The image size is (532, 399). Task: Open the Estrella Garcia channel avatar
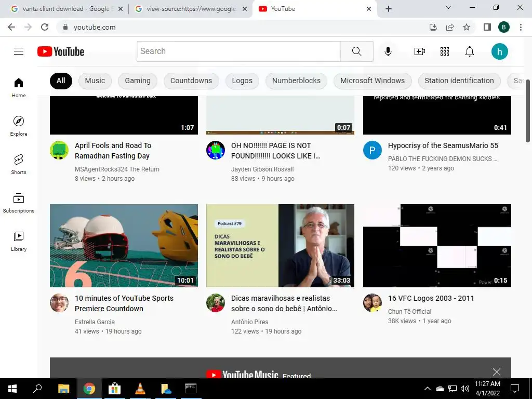59,303
